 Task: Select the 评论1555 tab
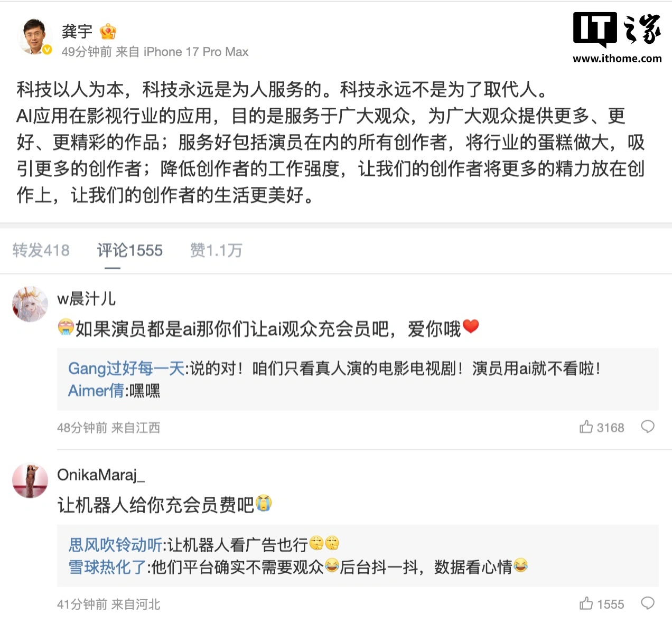130,250
